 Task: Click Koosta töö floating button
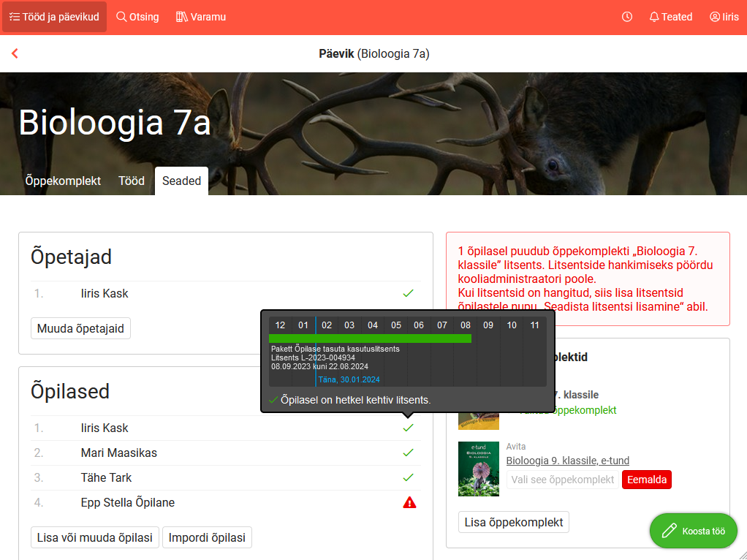coord(693,531)
